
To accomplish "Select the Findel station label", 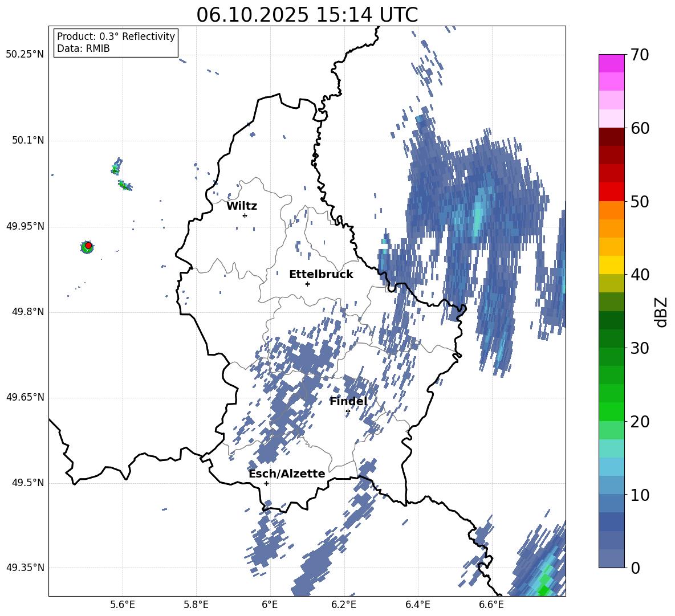I will point(348,401).
